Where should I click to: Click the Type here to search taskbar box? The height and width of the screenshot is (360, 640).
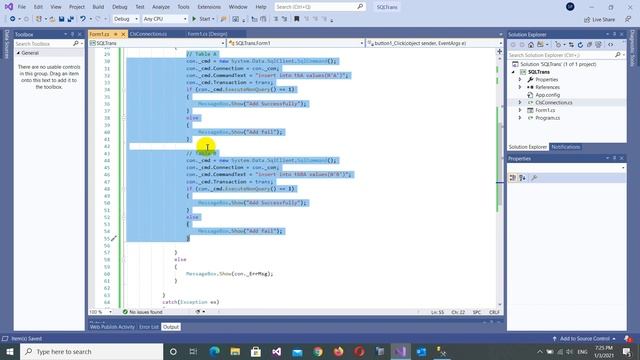tap(91, 351)
